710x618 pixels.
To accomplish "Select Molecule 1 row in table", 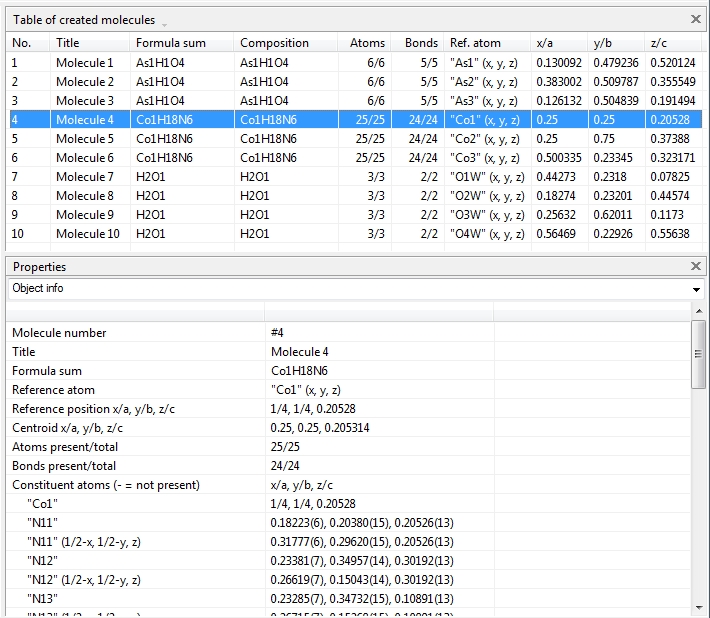I will pos(84,63).
